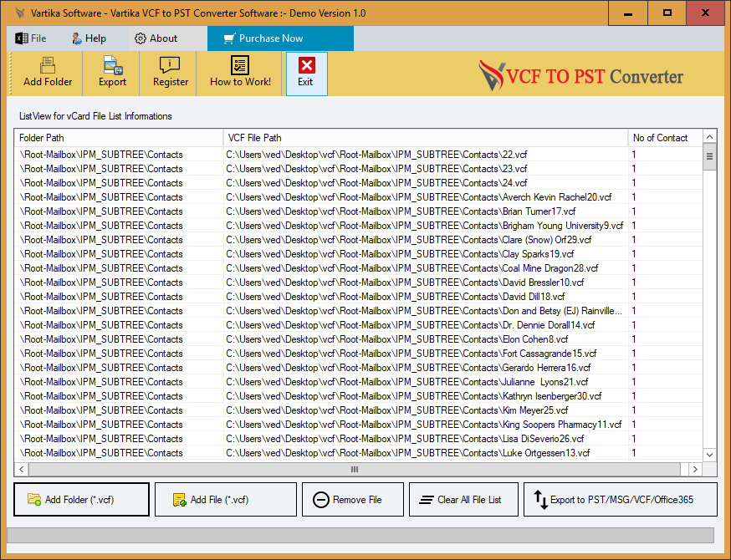Click the app icon in the title bar

tap(19, 13)
